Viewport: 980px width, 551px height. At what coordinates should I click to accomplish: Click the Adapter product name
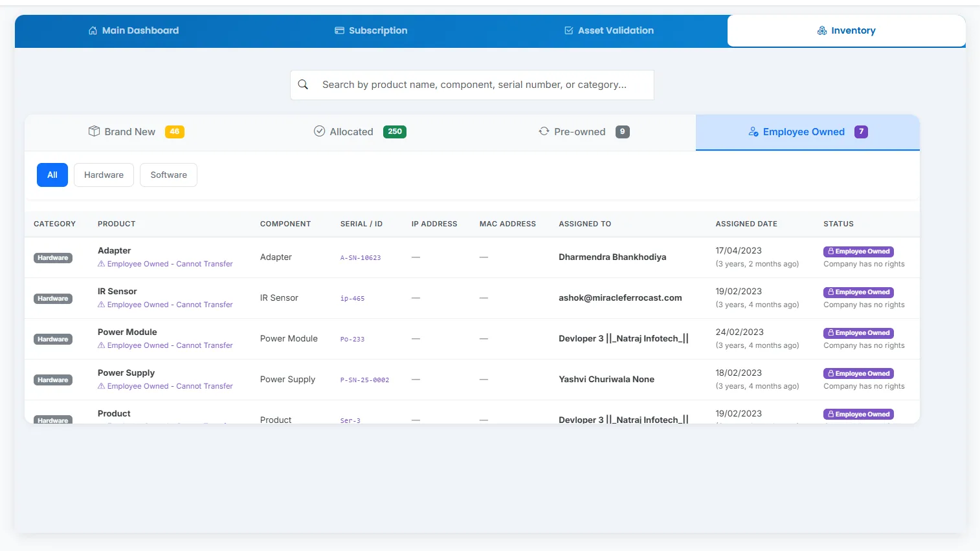click(x=114, y=251)
